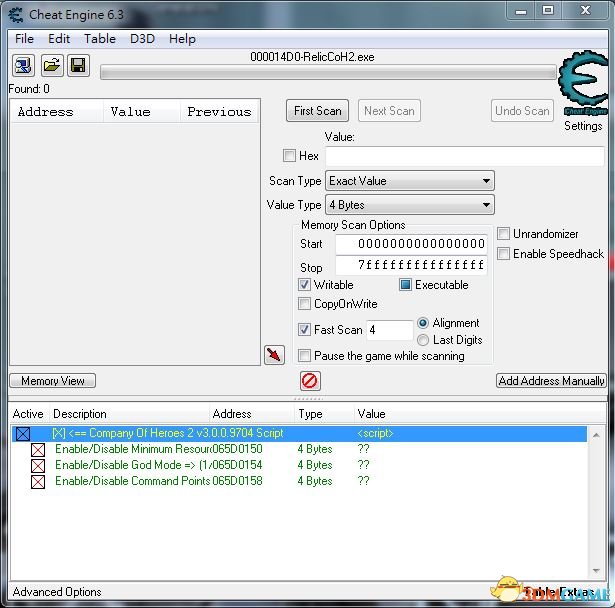
Task: Click the open folder toolbar icon
Action: tap(52, 66)
